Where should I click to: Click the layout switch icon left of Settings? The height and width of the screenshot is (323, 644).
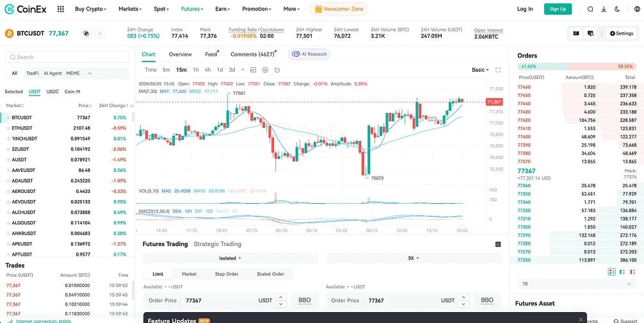591,33
